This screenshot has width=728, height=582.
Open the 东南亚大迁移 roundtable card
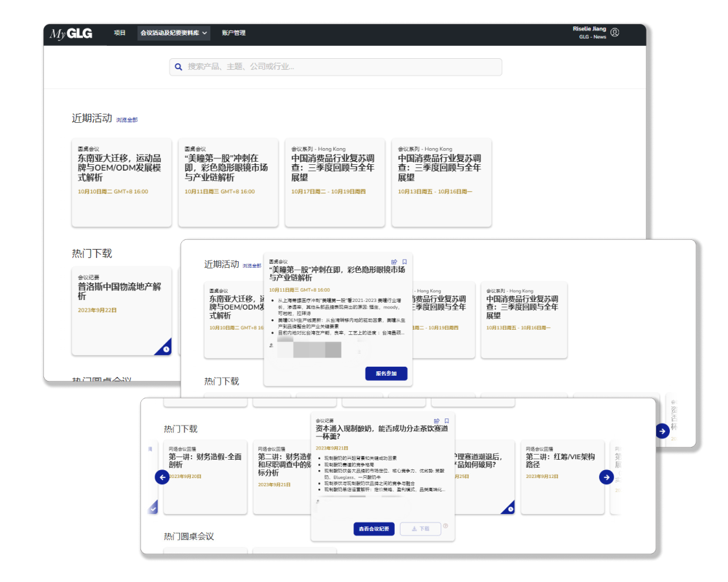[122, 181]
